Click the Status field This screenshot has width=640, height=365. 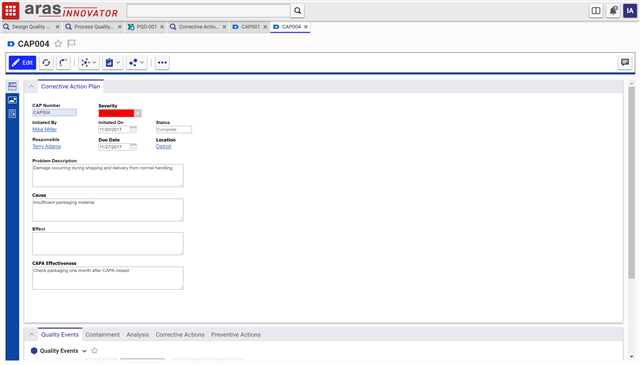pyautogui.click(x=174, y=129)
